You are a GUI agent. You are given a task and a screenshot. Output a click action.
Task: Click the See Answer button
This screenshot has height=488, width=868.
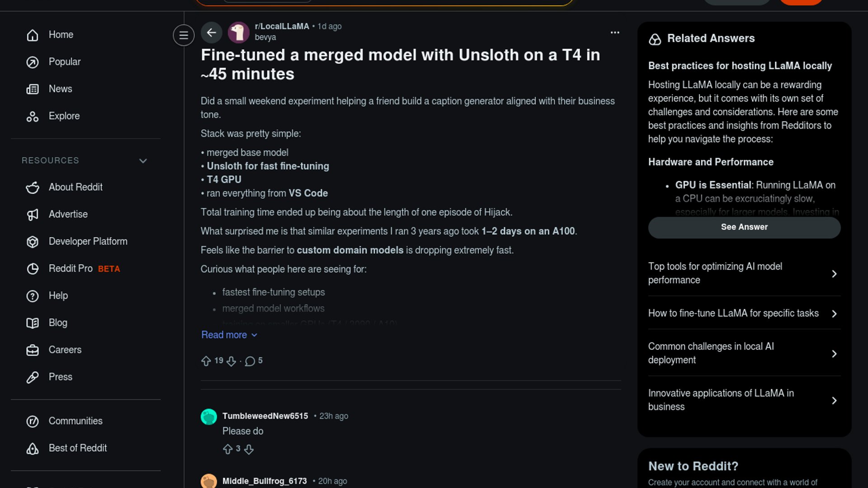coord(744,227)
